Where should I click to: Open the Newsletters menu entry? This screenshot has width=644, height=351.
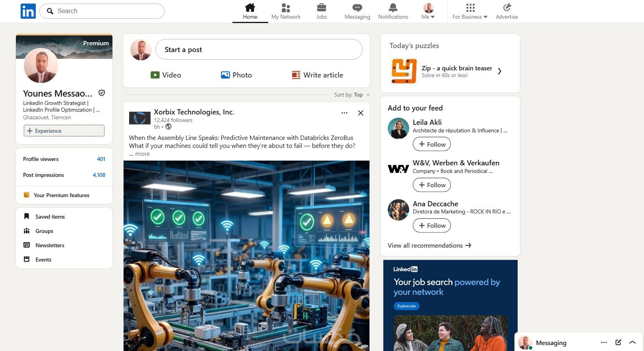pos(50,245)
